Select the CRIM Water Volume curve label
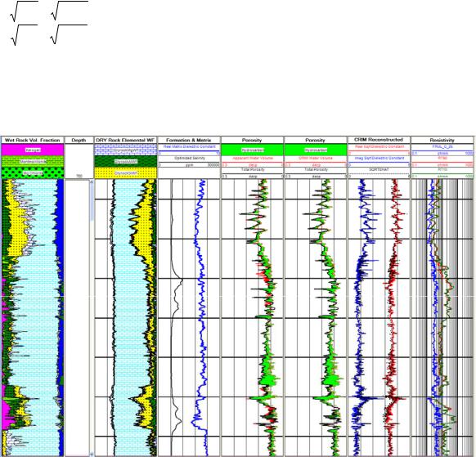Viewport: 476px width, 457px height. pyautogui.click(x=316, y=159)
